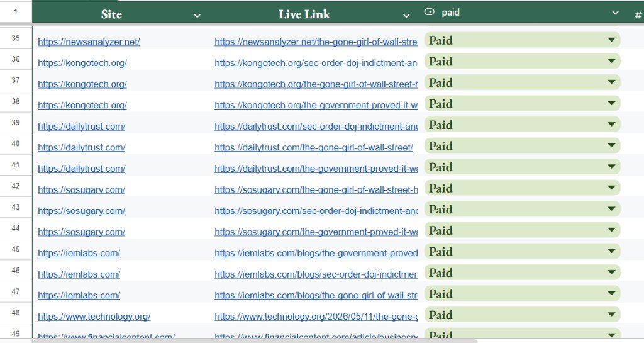Screen dimensions: 644x343
Task: Open dailytrust.com site link in row 41
Action: tap(81, 169)
